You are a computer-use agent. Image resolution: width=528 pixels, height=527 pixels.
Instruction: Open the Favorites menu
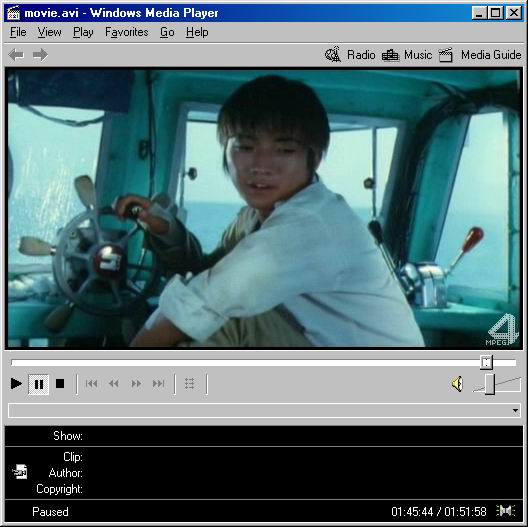click(x=127, y=32)
